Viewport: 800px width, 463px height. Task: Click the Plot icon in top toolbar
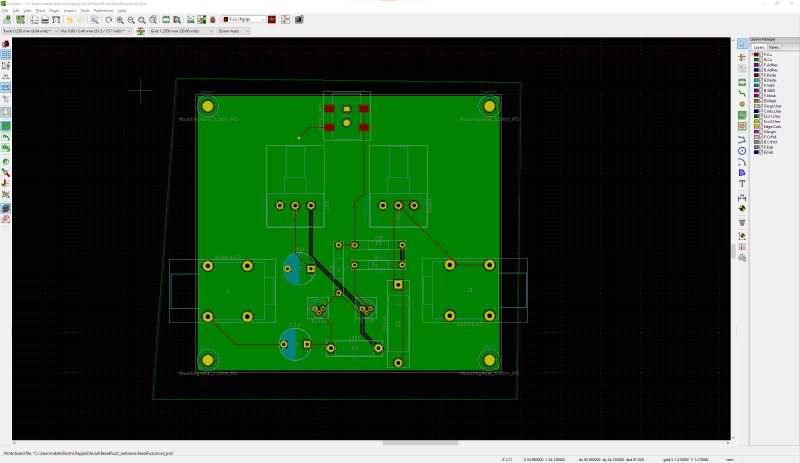pyautogui.click(x=56, y=19)
